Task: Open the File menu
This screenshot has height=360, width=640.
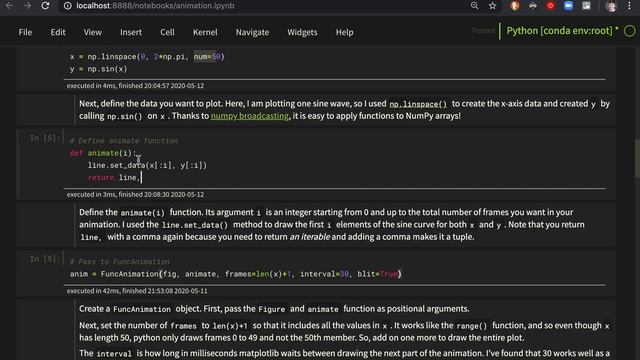Action: point(25,32)
